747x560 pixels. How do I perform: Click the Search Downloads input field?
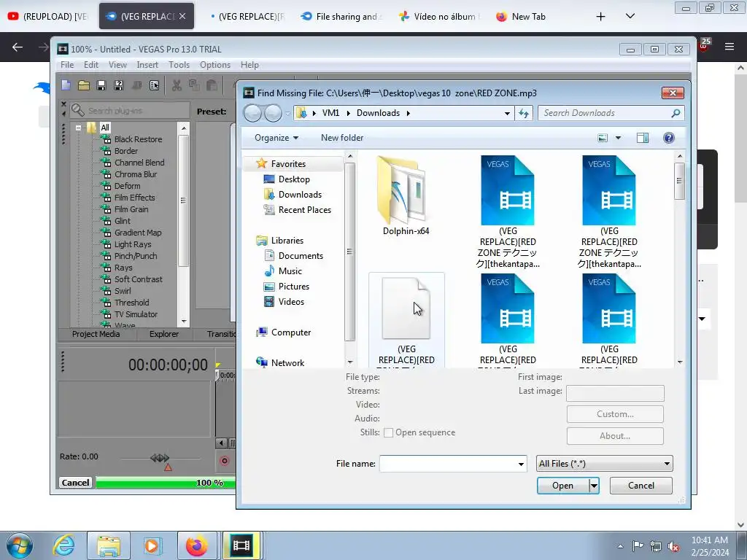coord(605,113)
